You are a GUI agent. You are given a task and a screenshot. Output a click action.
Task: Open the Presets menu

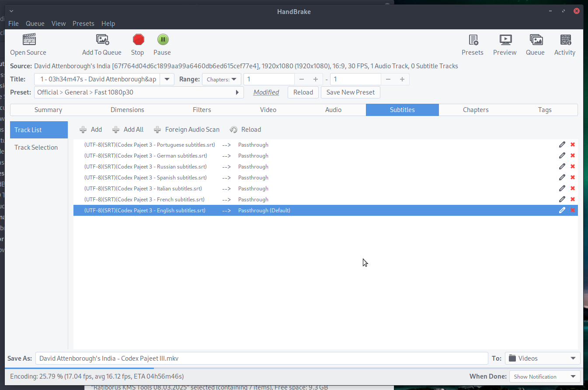tap(84, 24)
